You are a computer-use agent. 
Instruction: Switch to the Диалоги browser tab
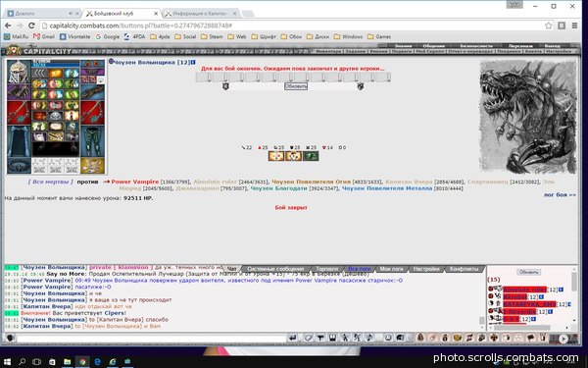[x=43, y=13]
